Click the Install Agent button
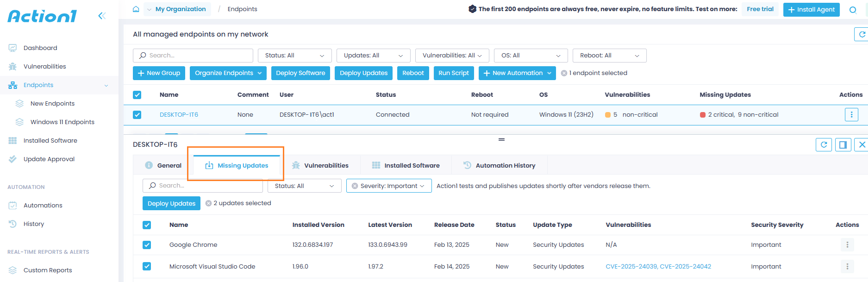Screen dimensions: 868x282 tap(811, 10)
